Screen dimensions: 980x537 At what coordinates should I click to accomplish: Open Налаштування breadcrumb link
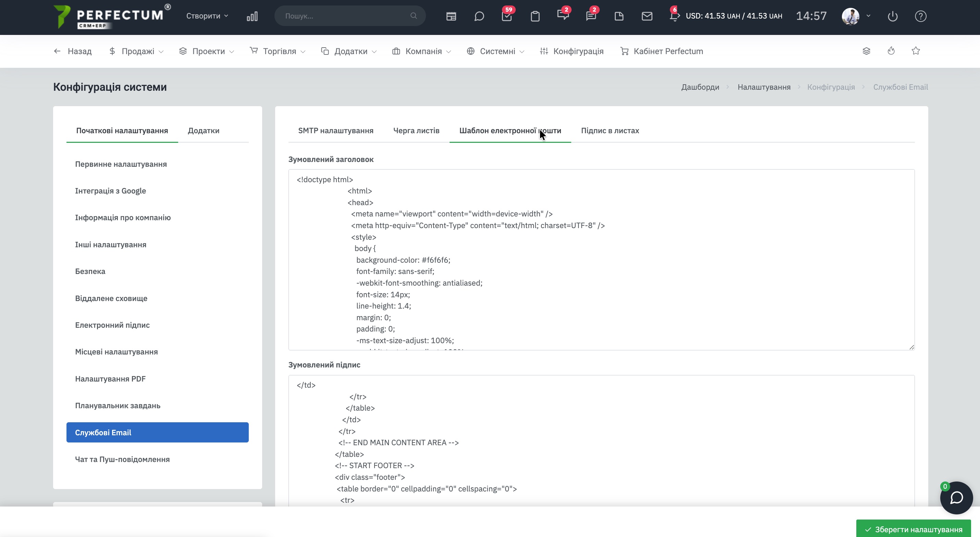[x=764, y=87]
